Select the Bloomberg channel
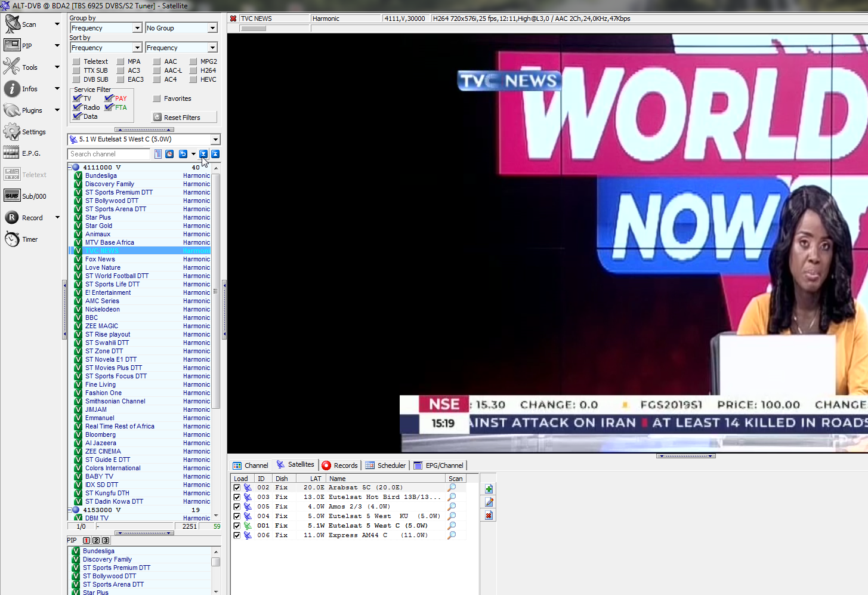Image resolution: width=868 pixels, height=595 pixels. click(x=101, y=435)
